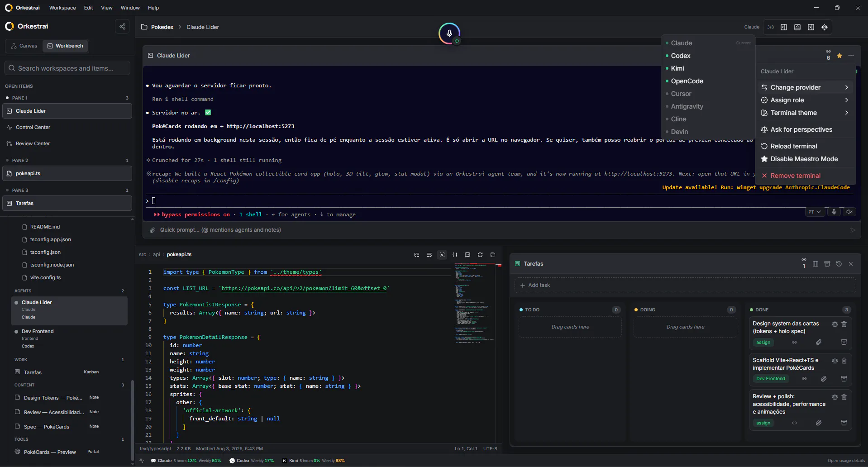Click Add task in Tarefas panel
868x467 pixels.
coord(685,285)
